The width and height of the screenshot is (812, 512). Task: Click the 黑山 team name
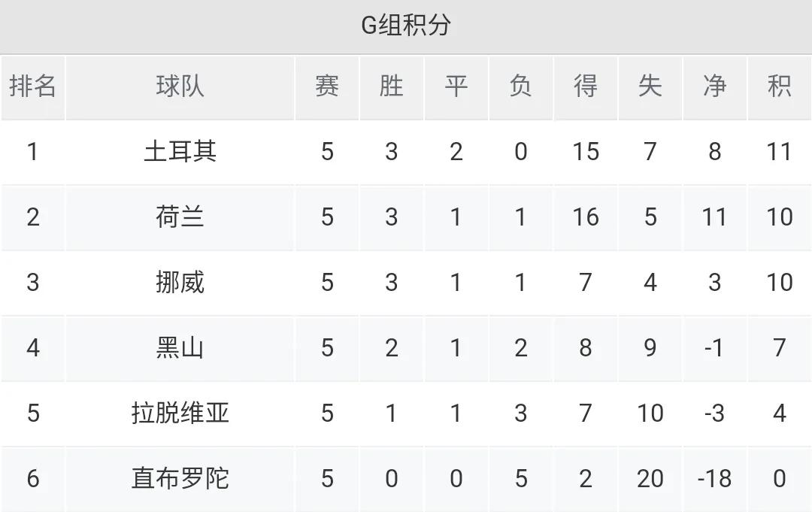pyautogui.click(x=180, y=348)
